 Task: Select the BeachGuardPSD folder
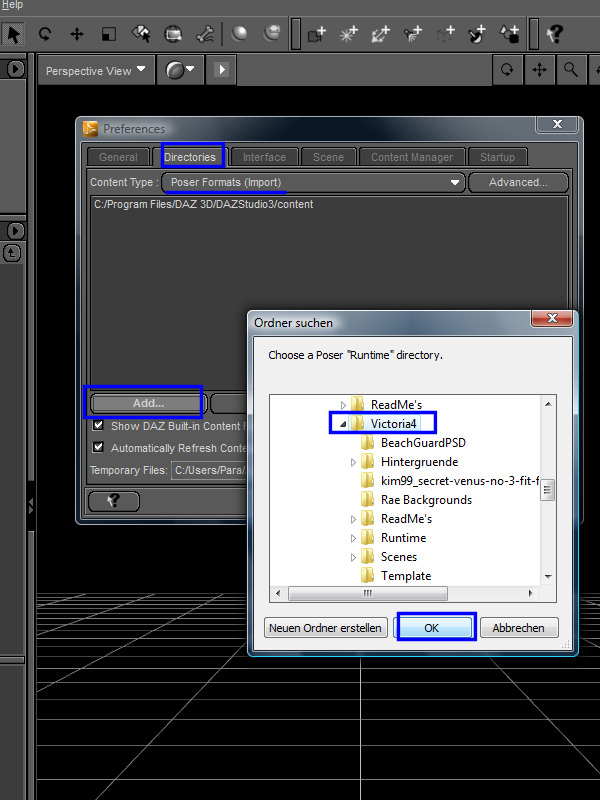click(423, 443)
